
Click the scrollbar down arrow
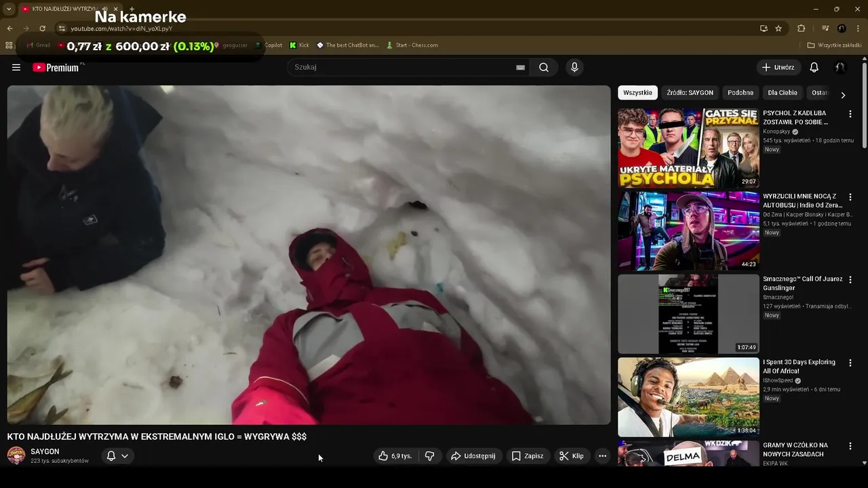pos(864,463)
